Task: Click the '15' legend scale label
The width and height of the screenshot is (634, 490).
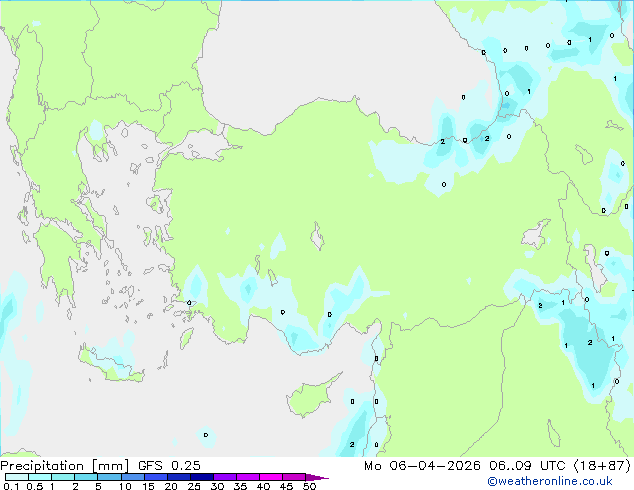Action: click(x=148, y=486)
